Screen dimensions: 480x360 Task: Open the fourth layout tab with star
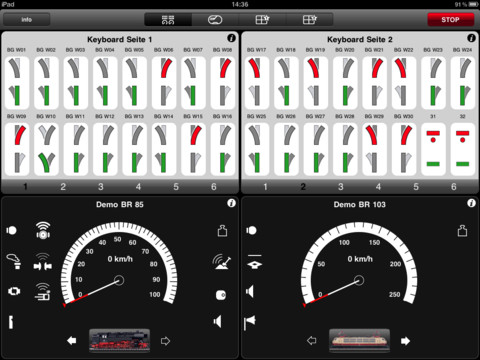click(x=310, y=20)
